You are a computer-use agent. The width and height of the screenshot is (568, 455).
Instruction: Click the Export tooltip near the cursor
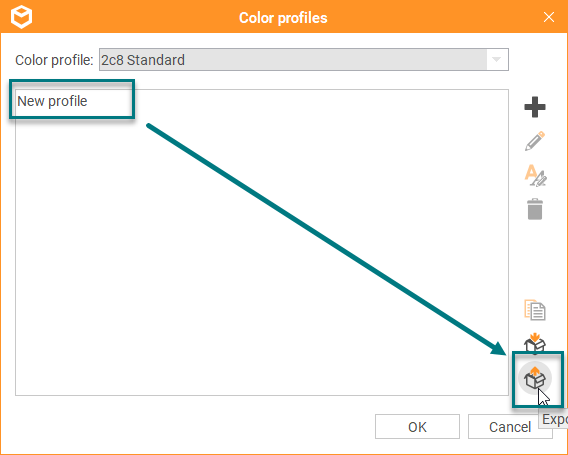554,419
